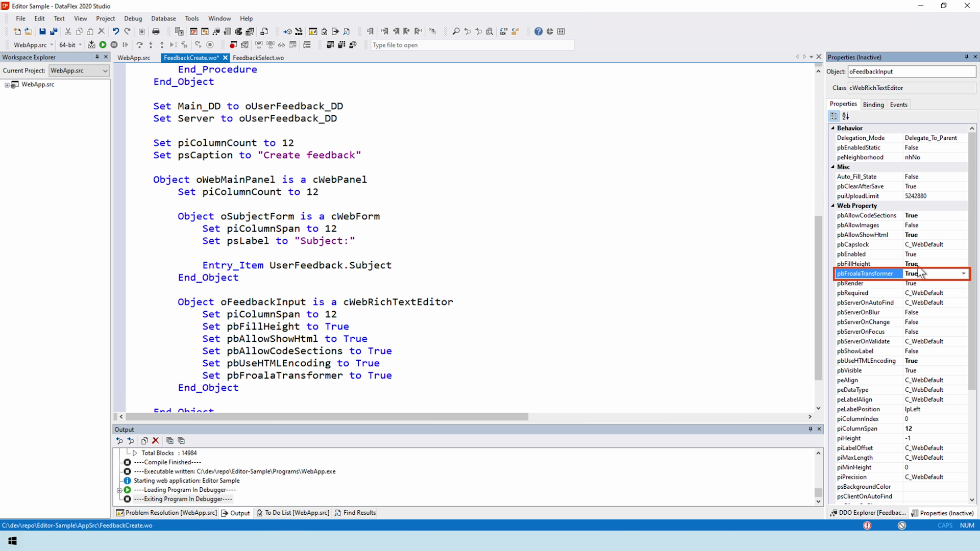This screenshot has height=551, width=980.
Task: Click the Print icon in toolbar
Action: [x=156, y=32]
